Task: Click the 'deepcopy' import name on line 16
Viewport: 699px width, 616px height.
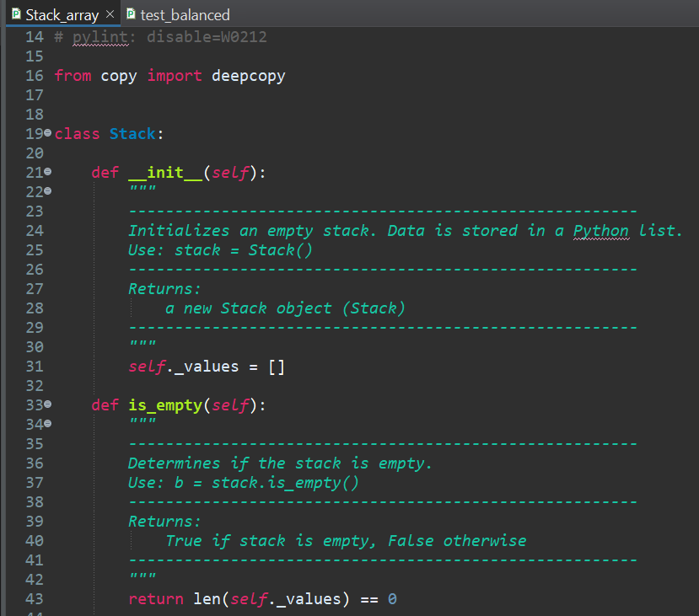Action: click(248, 76)
